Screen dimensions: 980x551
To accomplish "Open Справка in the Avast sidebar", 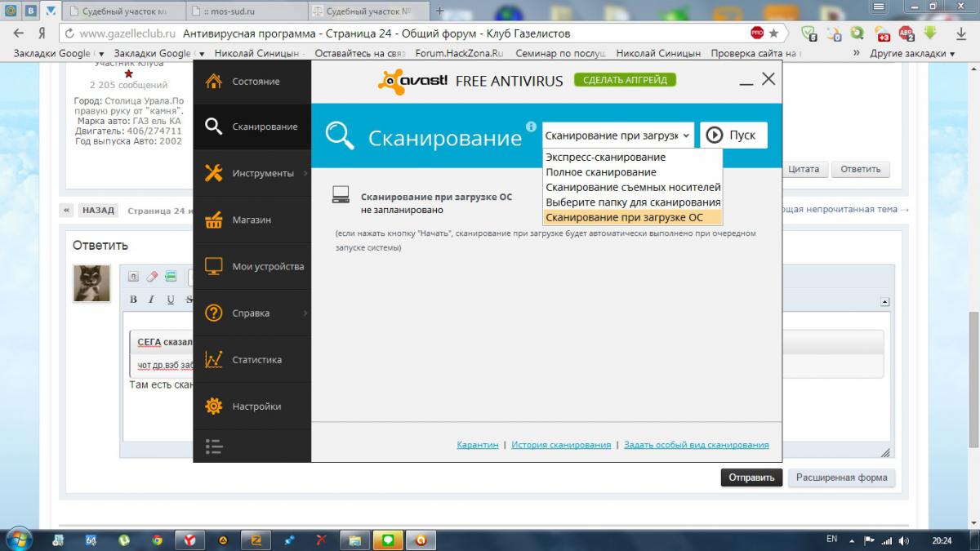I will point(252,313).
